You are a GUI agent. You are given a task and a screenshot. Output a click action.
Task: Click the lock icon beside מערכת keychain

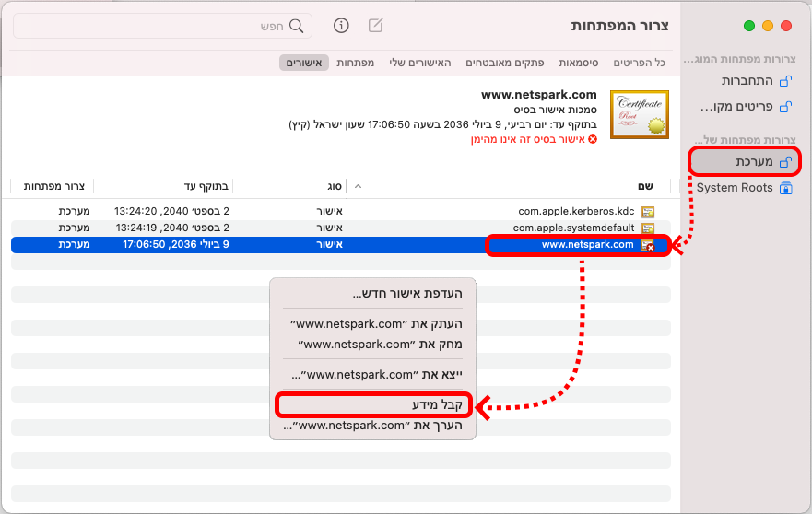click(x=785, y=162)
